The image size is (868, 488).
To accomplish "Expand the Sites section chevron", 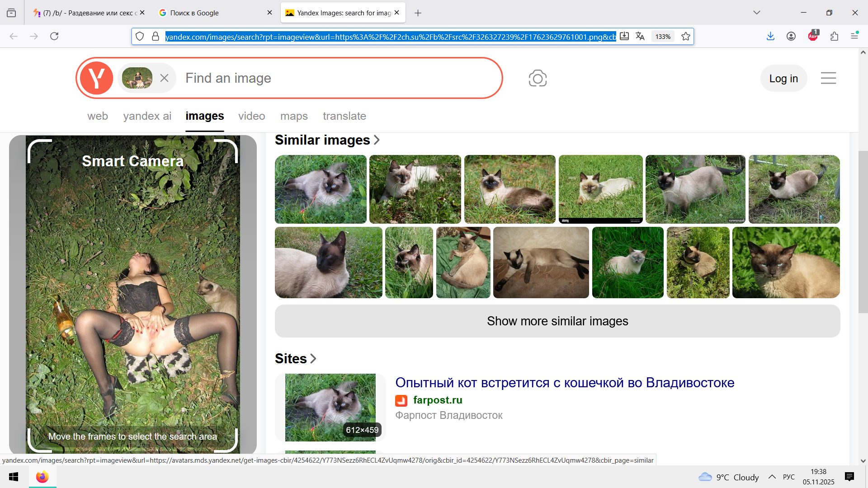I will (313, 359).
